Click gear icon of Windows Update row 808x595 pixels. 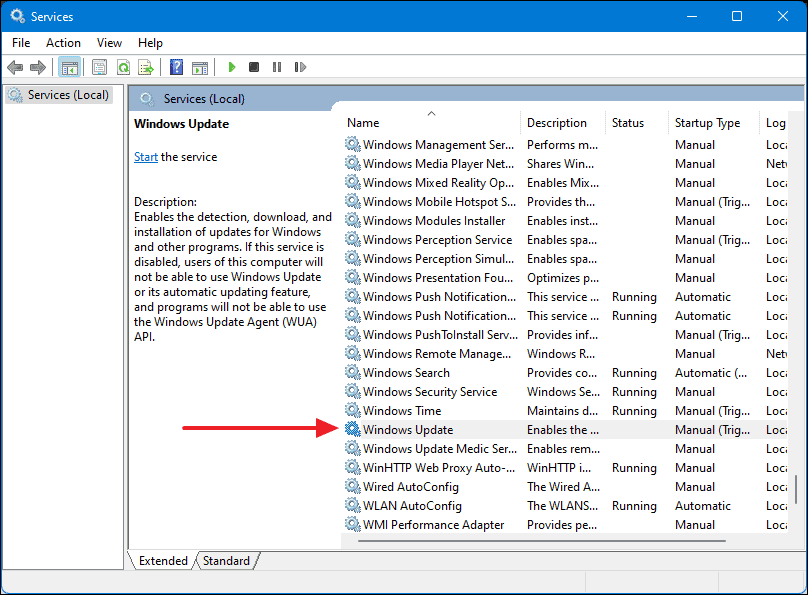coord(352,429)
